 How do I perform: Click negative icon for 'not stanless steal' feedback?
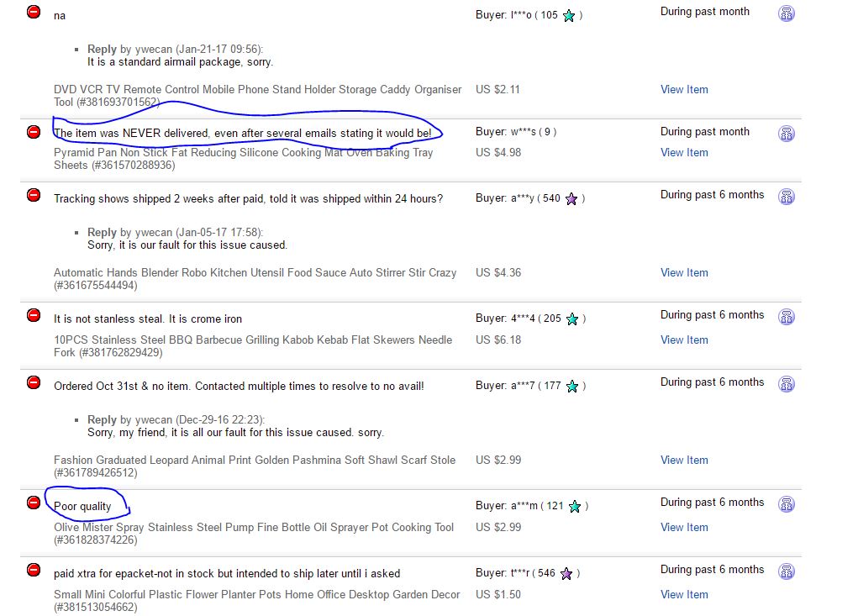34,315
